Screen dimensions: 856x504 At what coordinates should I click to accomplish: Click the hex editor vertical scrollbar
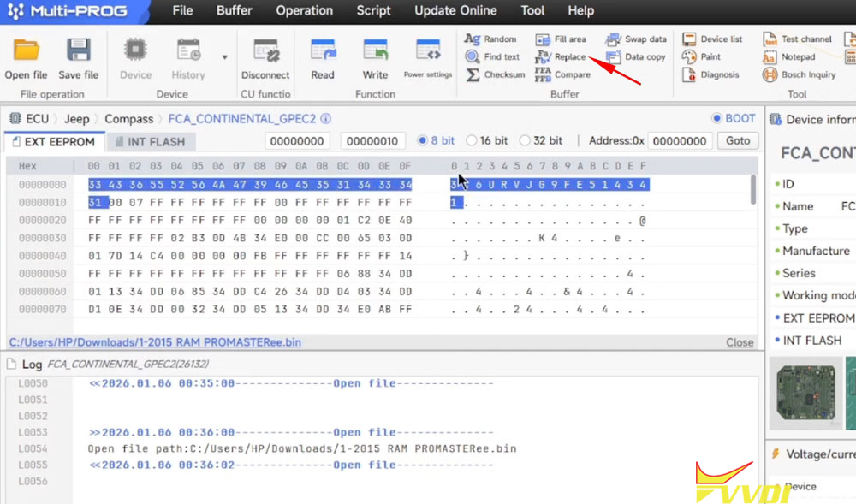click(x=752, y=188)
